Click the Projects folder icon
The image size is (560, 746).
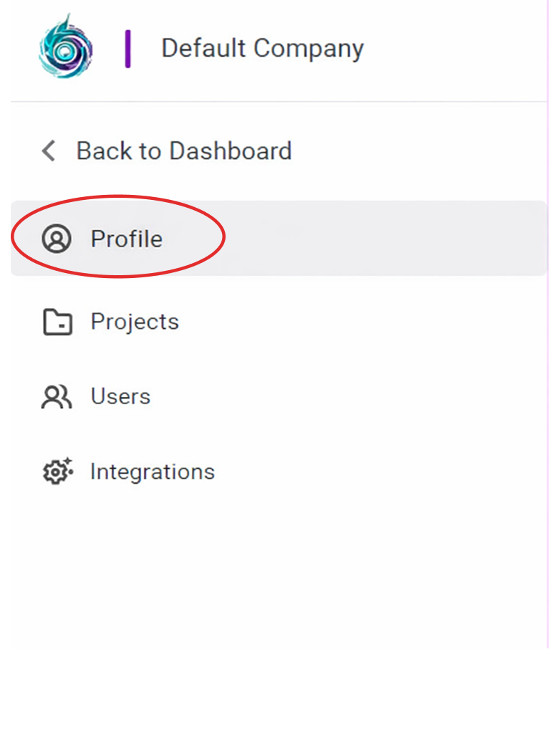click(x=57, y=322)
